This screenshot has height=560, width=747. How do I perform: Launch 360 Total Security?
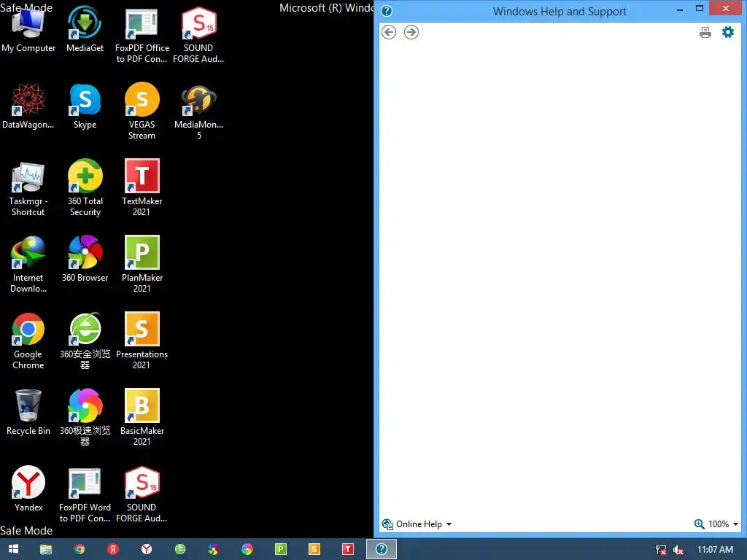pyautogui.click(x=85, y=189)
